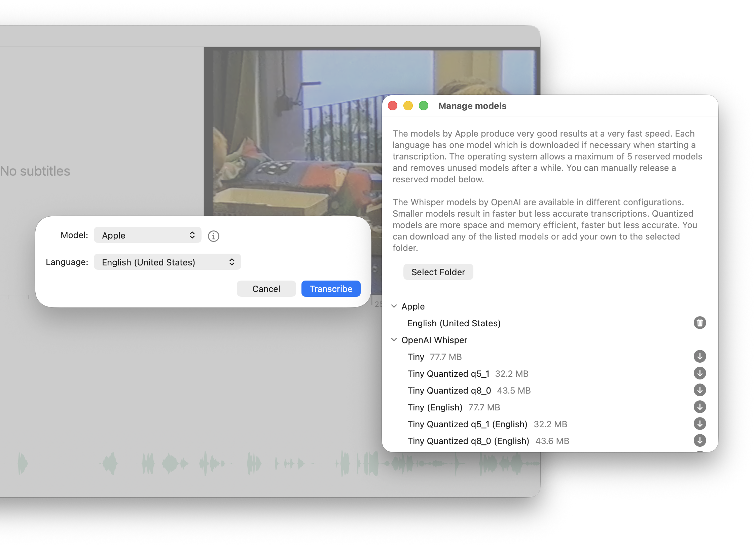This screenshot has width=756, height=547.
Task: Download Tiny Quantized q5_1 (English) model
Action: (699, 424)
